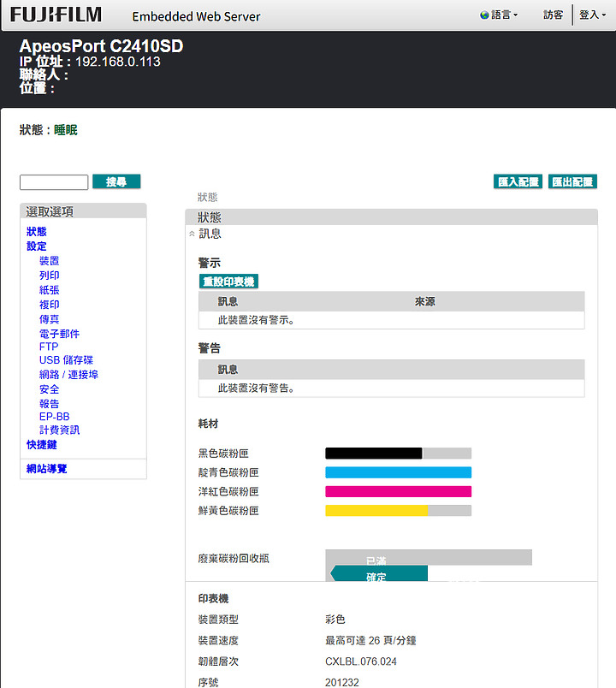The height and width of the screenshot is (688, 616).
Task: Open the 裝置 settings link
Action: click(x=49, y=261)
